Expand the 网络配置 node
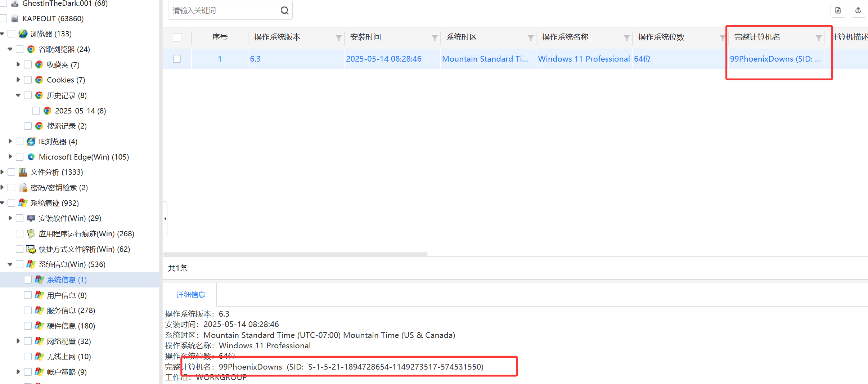This screenshot has height=384, width=868. tap(18, 341)
